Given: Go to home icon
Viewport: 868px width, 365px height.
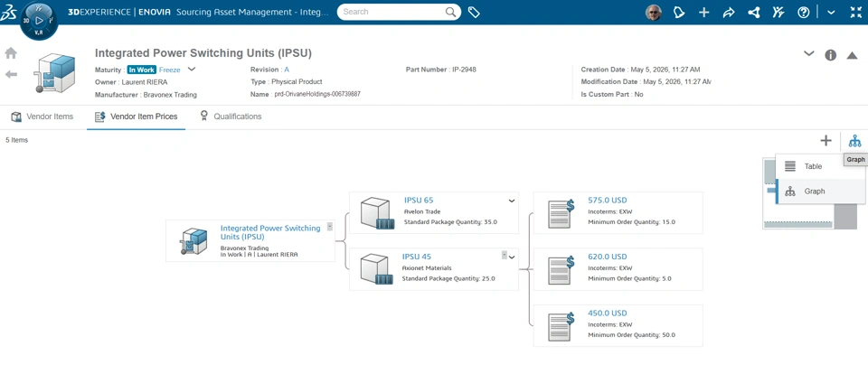Looking at the screenshot, I should [11, 53].
